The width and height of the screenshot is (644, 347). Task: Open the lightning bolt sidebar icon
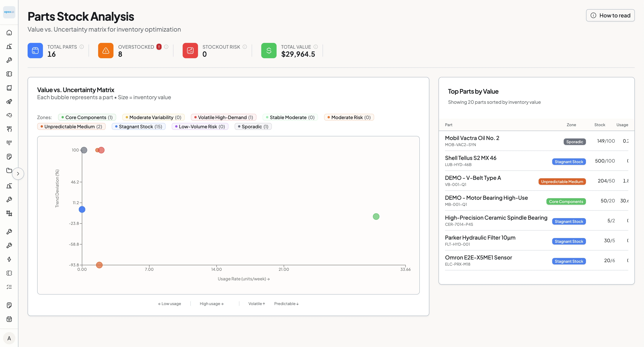[x=9, y=259]
